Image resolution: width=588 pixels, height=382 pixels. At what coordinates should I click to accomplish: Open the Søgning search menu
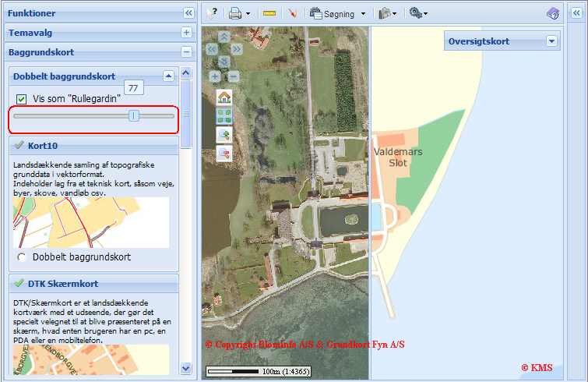tap(333, 13)
